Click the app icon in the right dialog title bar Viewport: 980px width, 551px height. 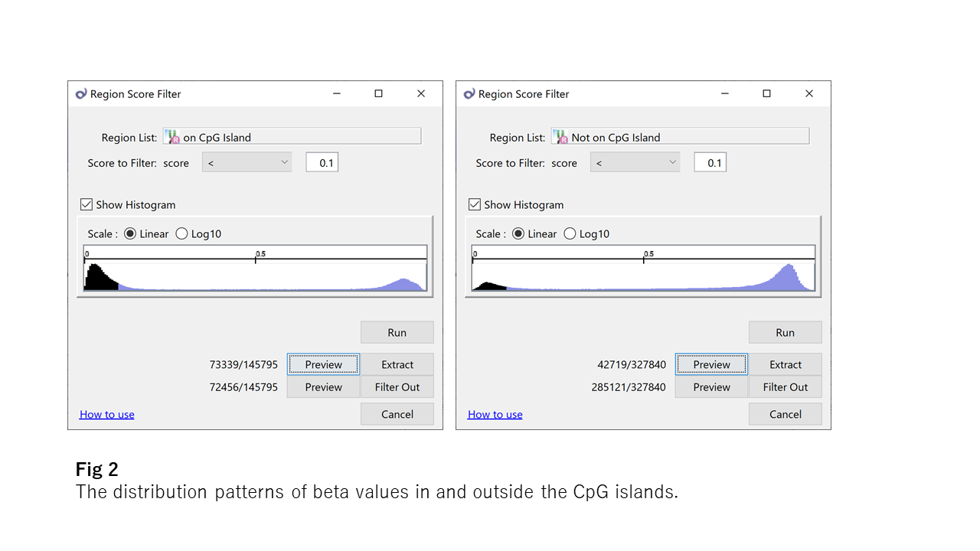(469, 94)
